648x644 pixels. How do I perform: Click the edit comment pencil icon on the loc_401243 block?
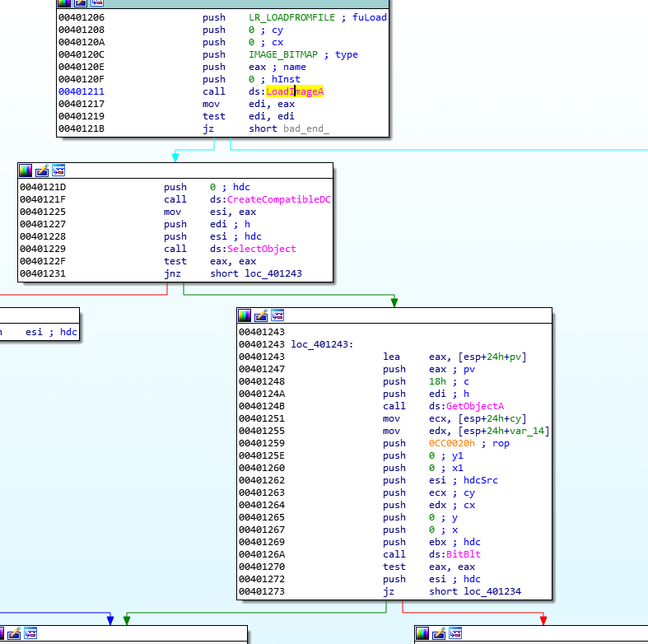click(x=261, y=315)
